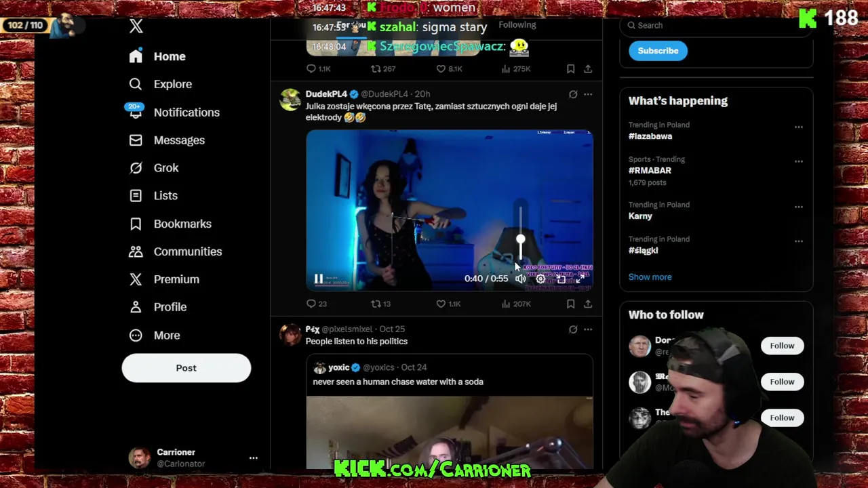The width and height of the screenshot is (868, 488).
Task: Bookmark the DudekPL4 post
Action: pyautogui.click(x=571, y=304)
